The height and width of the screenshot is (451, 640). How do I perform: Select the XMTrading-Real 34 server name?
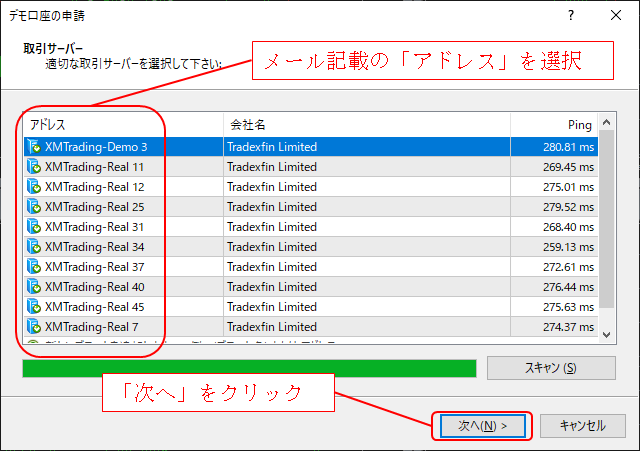(95, 247)
